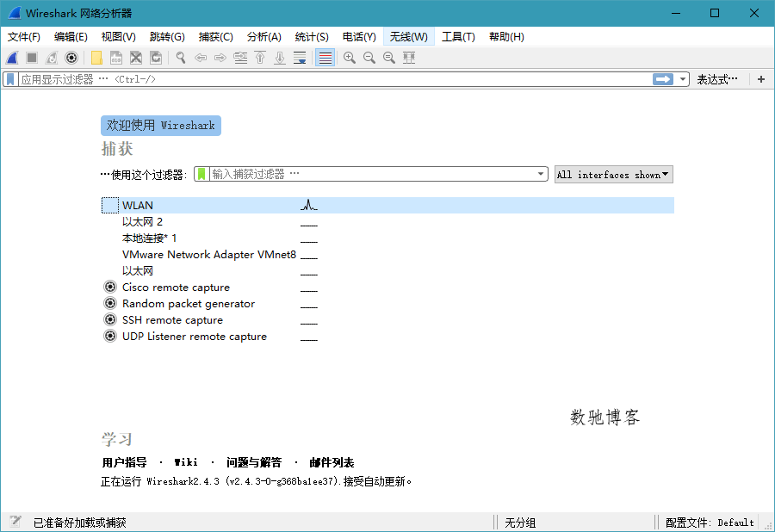775x532 pixels.
Task: Open the 视图(V) menu
Action: (119, 36)
